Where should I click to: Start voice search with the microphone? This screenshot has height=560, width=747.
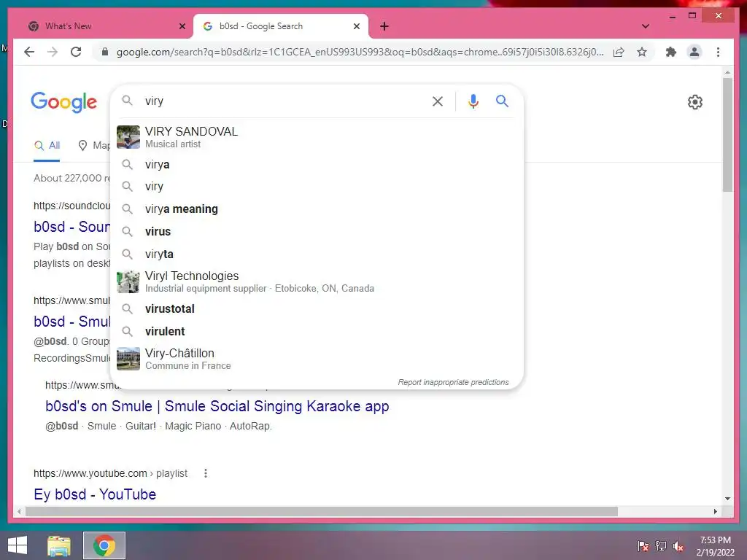[473, 101]
